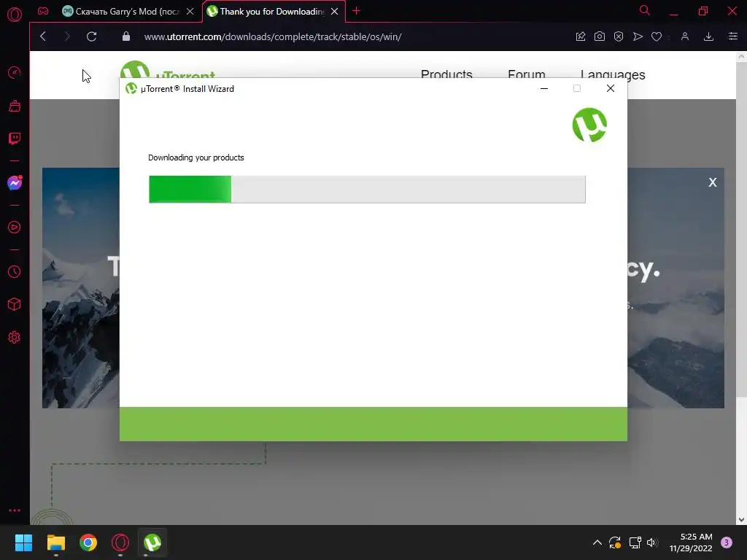Open Extensions cube icon in sidebar
This screenshot has width=747, height=560.
15,304
